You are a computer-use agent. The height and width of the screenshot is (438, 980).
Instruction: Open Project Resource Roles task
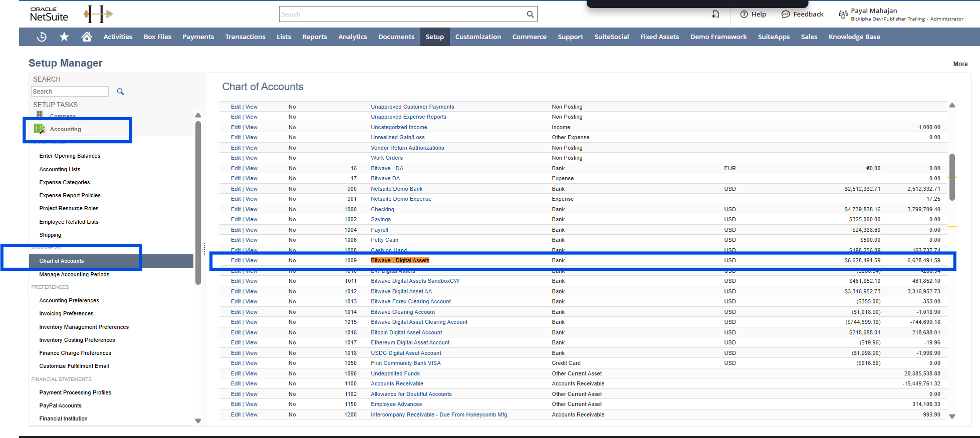click(x=69, y=208)
